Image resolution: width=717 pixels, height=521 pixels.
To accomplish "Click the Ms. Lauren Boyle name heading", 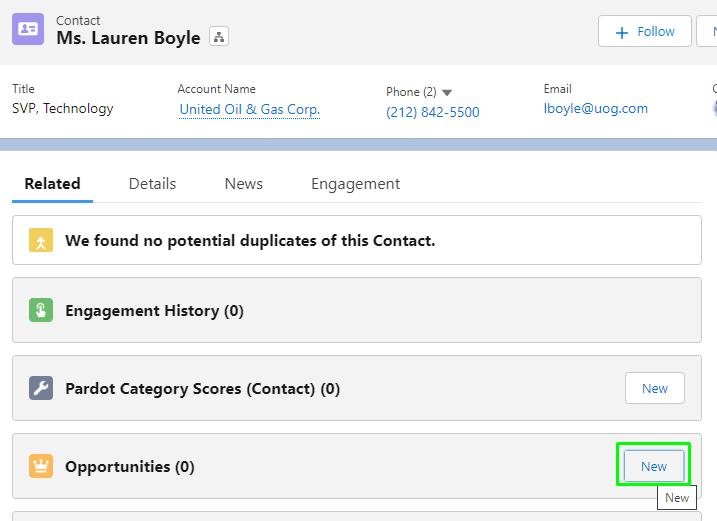I will (x=128, y=38).
